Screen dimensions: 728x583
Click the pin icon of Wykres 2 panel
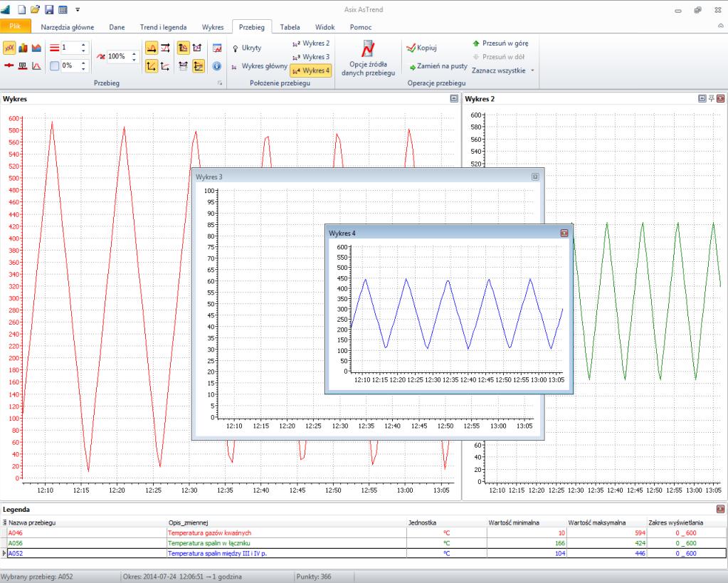(x=712, y=98)
